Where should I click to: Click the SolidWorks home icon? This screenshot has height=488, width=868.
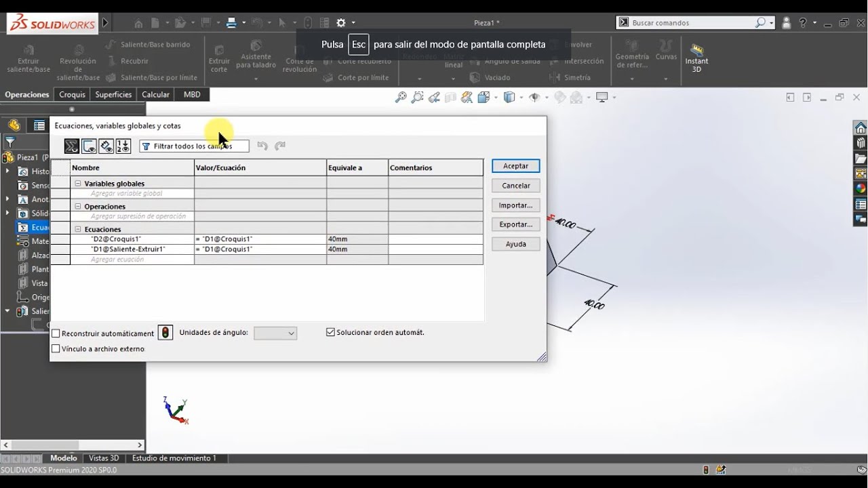tap(138, 23)
